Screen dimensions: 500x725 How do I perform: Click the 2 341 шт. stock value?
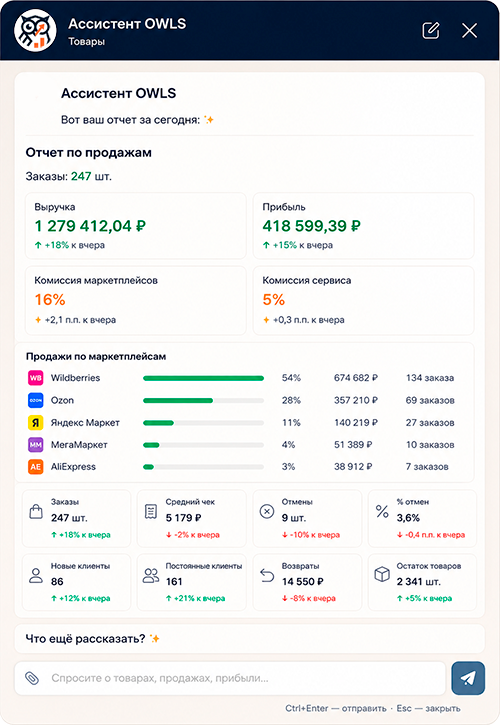click(x=419, y=582)
